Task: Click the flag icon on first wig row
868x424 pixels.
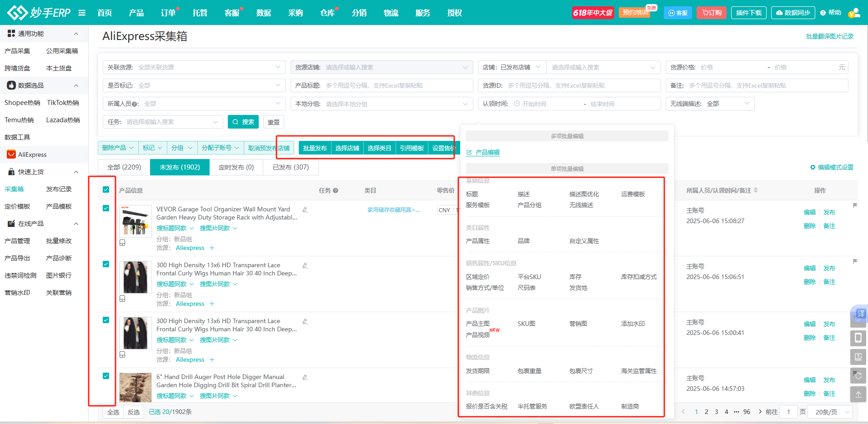Action: click(855, 261)
